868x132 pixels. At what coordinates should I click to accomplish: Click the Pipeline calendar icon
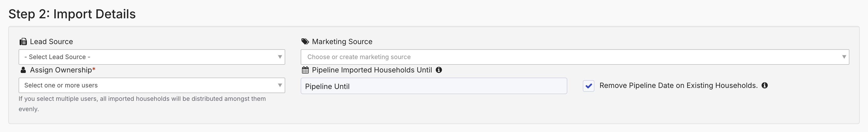(305, 70)
